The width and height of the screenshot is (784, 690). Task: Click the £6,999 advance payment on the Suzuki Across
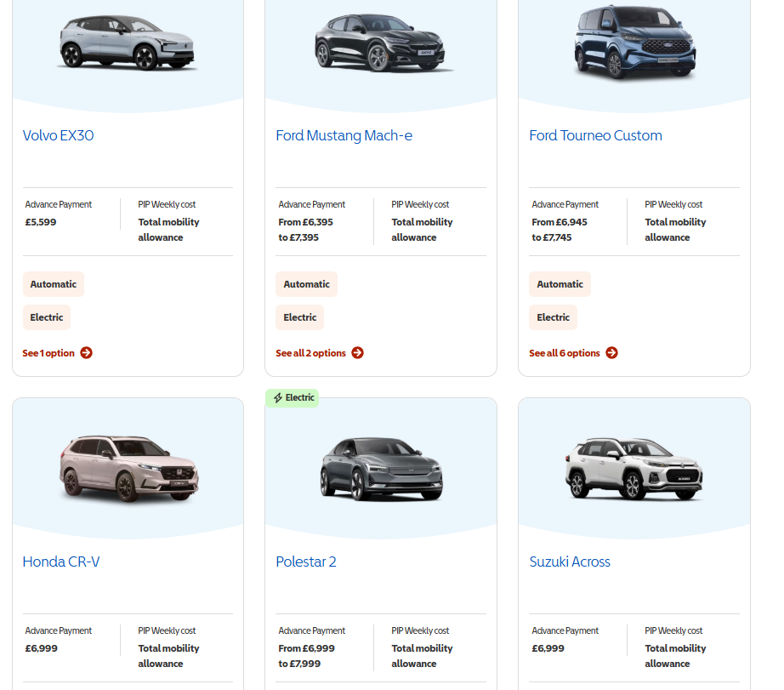(548, 648)
